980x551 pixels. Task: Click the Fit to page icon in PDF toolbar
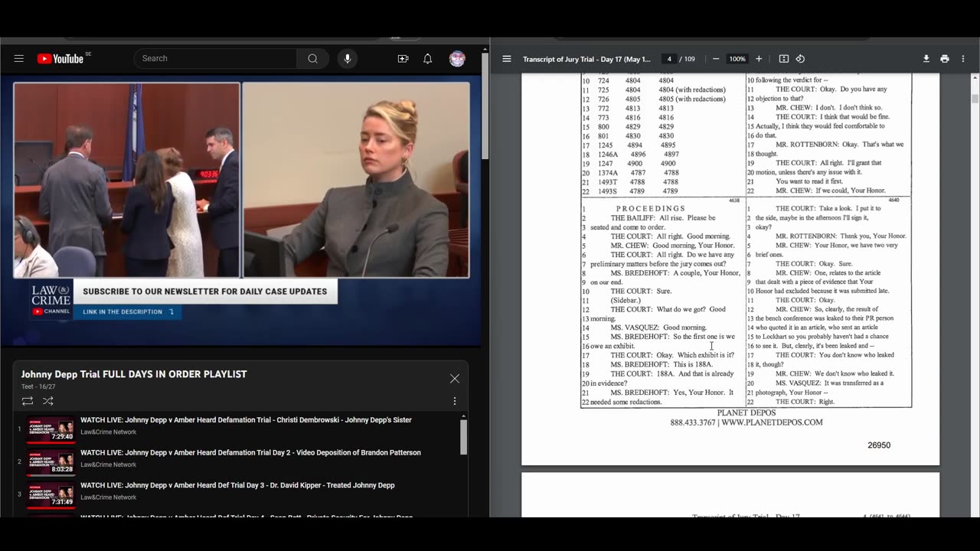tap(784, 59)
